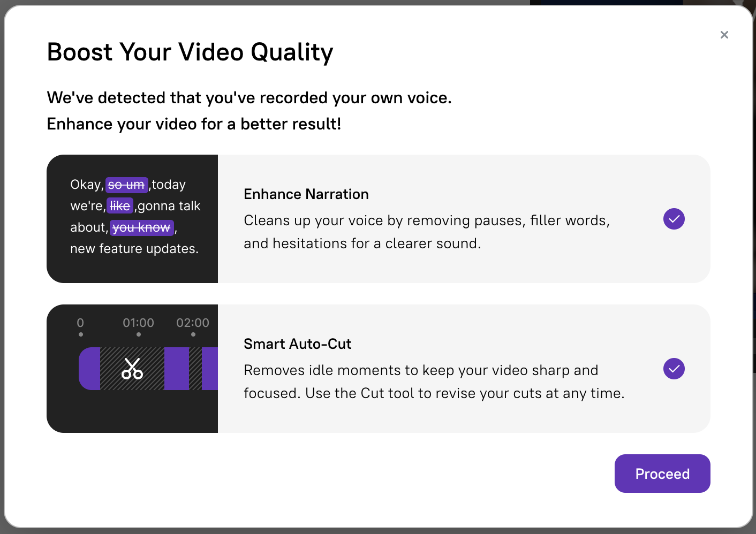Viewport: 756px width, 534px height.
Task: Click the Smart Auto-Cut description text
Action: coord(434,382)
